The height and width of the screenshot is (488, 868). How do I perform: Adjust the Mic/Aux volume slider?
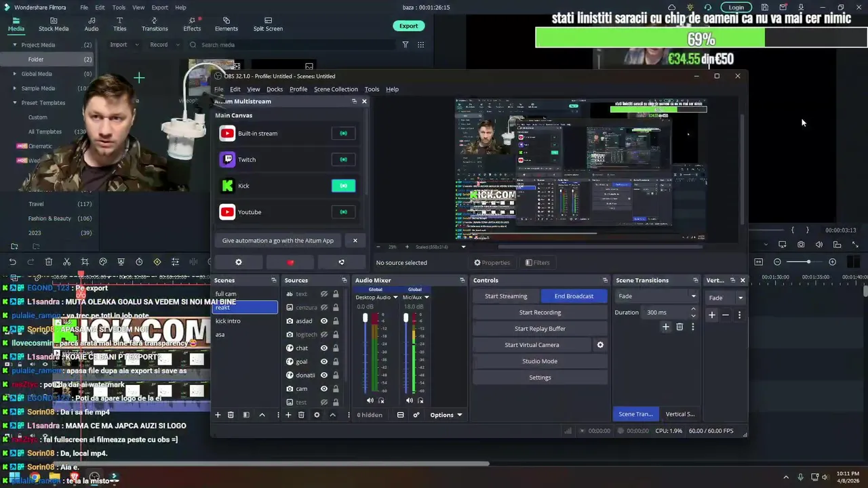coord(406,352)
